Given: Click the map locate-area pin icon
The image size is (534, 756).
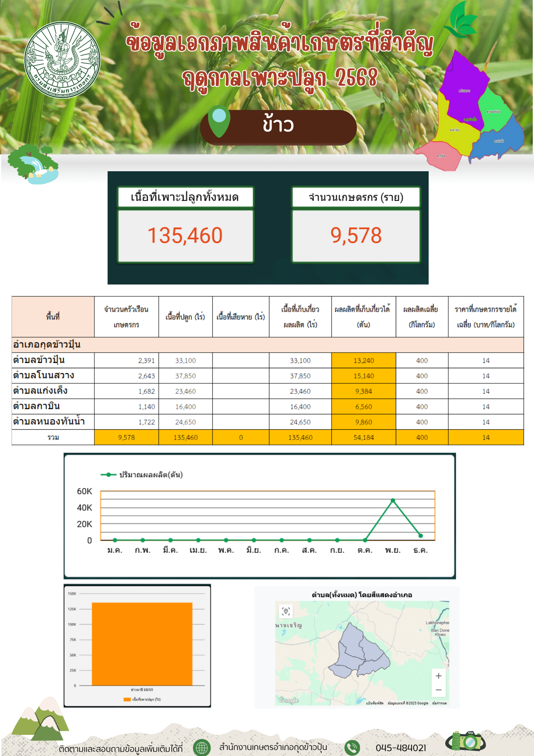Looking at the screenshot, I should (x=286, y=611).
